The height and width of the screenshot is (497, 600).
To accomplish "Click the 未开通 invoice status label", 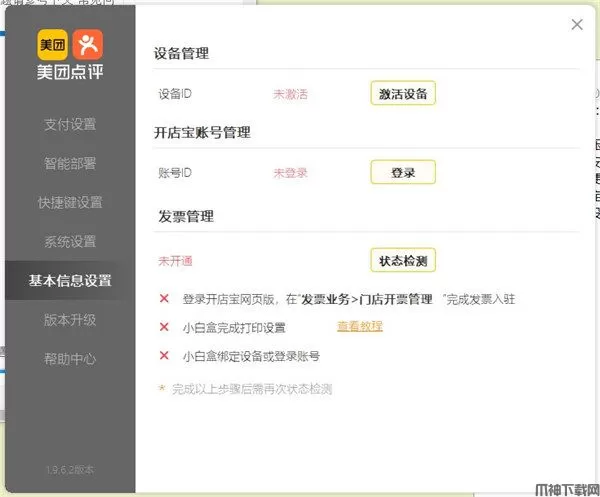I will [x=175, y=260].
